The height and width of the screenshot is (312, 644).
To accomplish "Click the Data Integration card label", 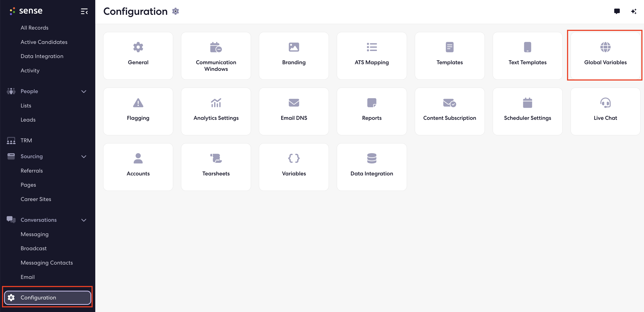I will point(372,174).
